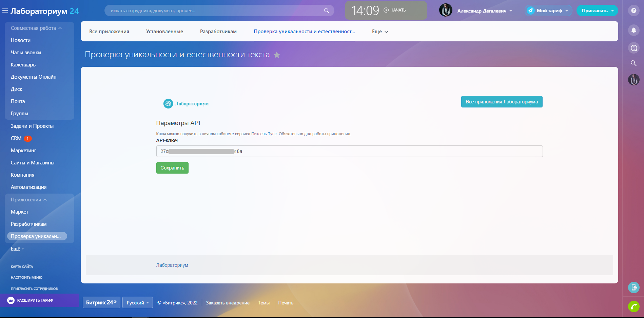The height and width of the screenshot is (318, 644).
Task: Open CRM in sidebar
Action: (x=16, y=138)
